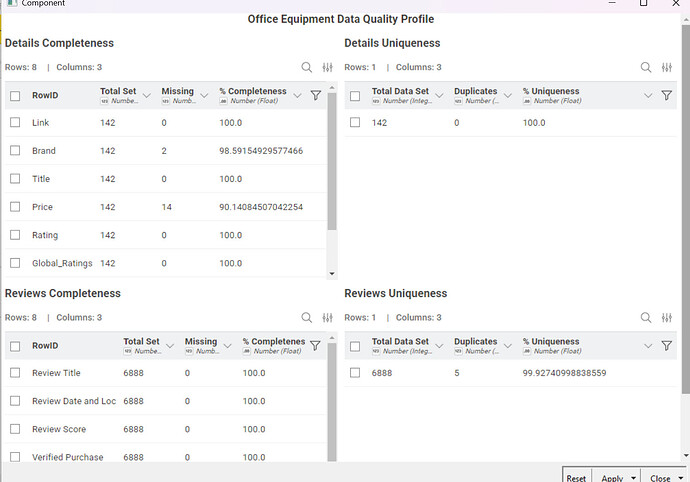The width and height of the screenshot is (690, 482).
Task: Click search icon in Details Completeness table
Action: tap(307, 67)
